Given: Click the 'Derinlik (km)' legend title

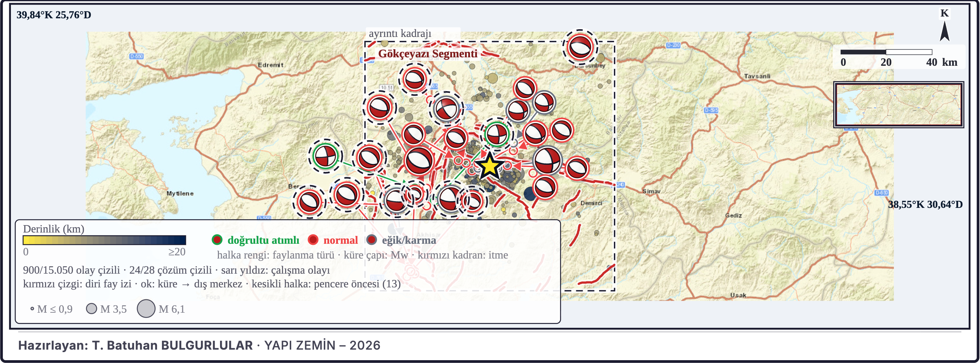Looking at the screenshot, I should (x=54, y=229).
